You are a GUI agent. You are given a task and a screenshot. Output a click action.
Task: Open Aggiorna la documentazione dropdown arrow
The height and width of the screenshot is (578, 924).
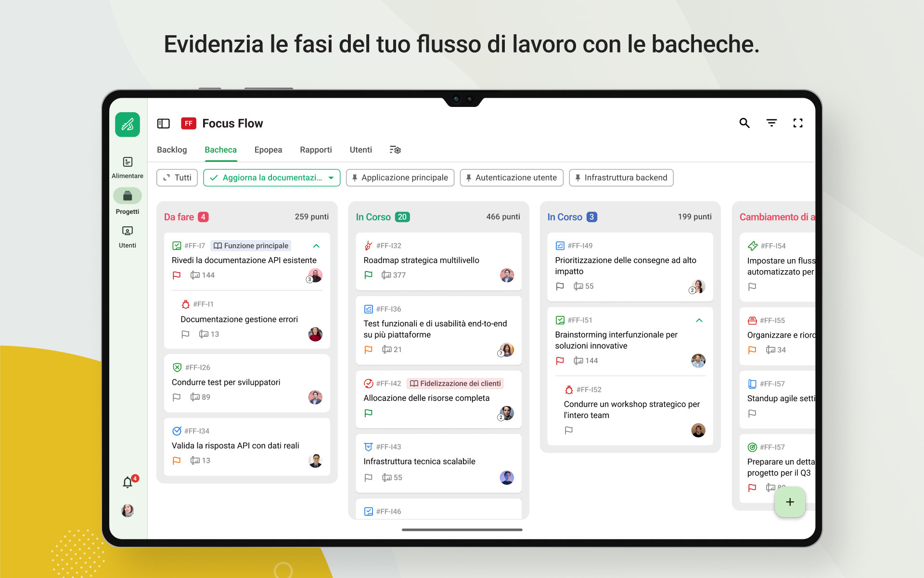[331, 178]
